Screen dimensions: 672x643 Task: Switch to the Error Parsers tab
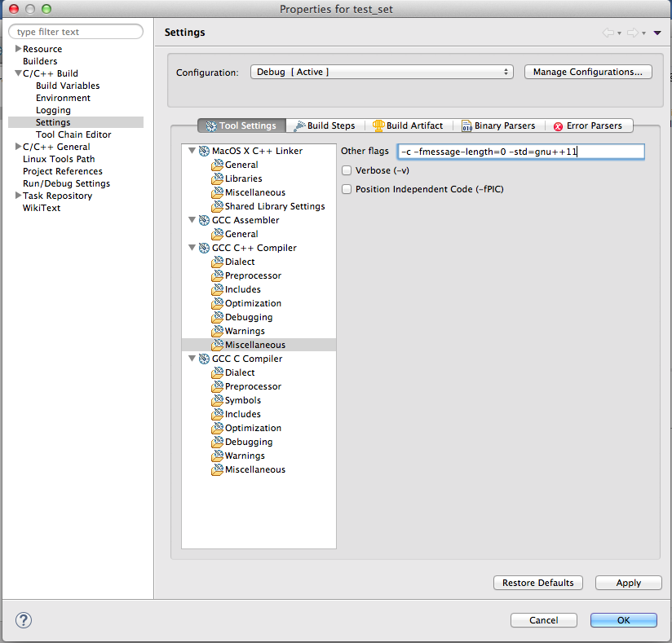click(587, 126)
